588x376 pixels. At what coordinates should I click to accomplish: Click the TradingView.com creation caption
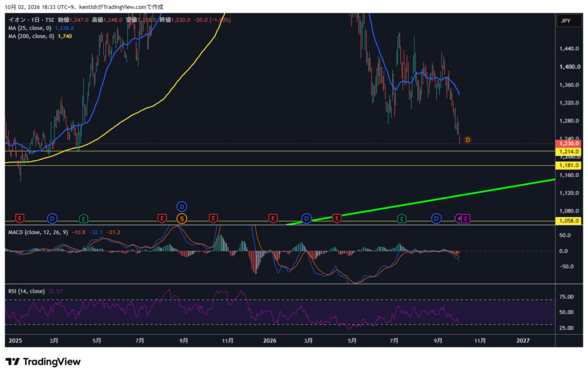84,7
